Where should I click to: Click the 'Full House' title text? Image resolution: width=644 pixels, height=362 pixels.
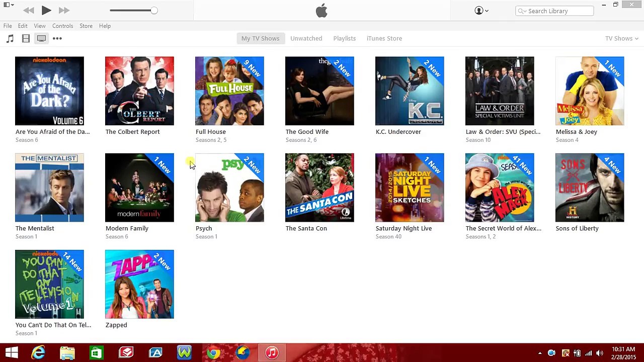(x=210, y=132)
